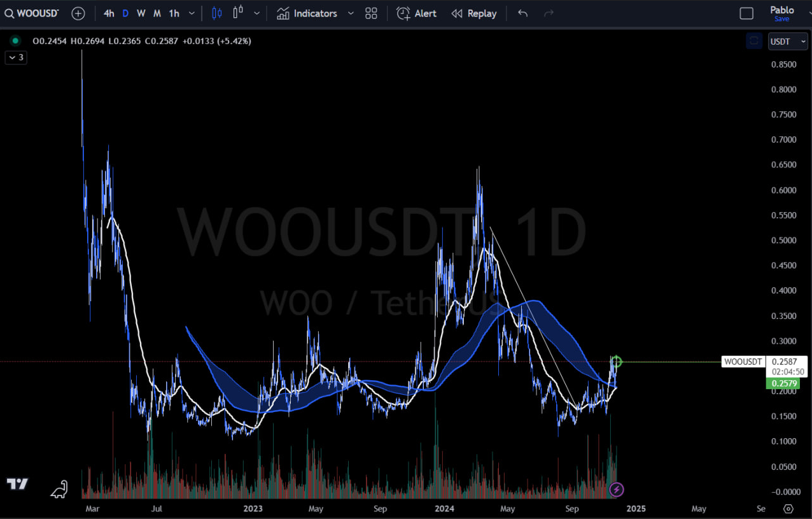Click the green market status dot
The image size is (812, 519).
click(15, 41)
